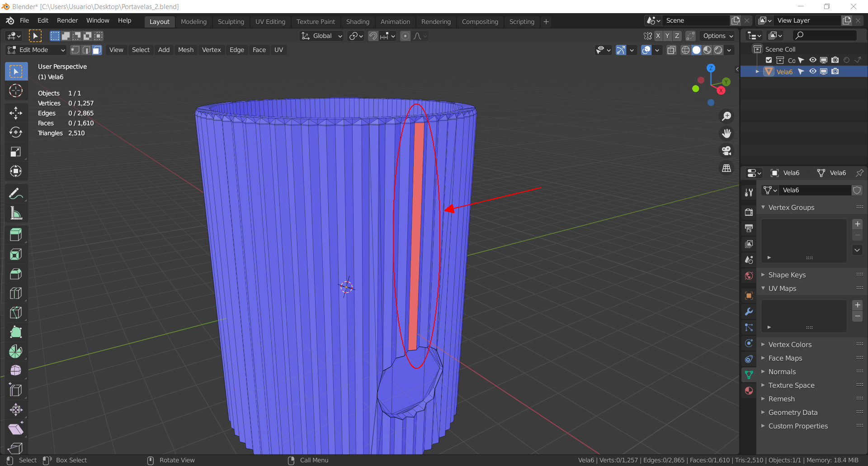Choose the Loop Cut tool
The height and width of the screenshot is (466, 868).
coord(16,293)
